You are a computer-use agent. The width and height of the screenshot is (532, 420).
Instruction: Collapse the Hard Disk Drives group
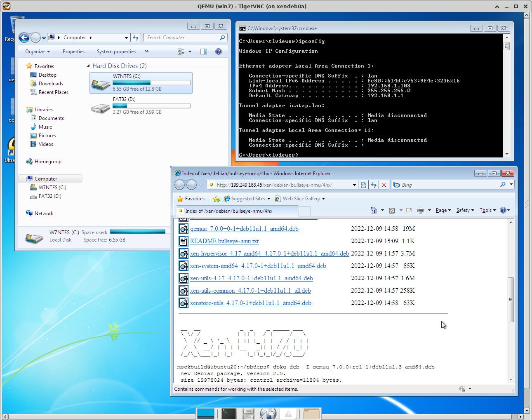click(88, 66)
